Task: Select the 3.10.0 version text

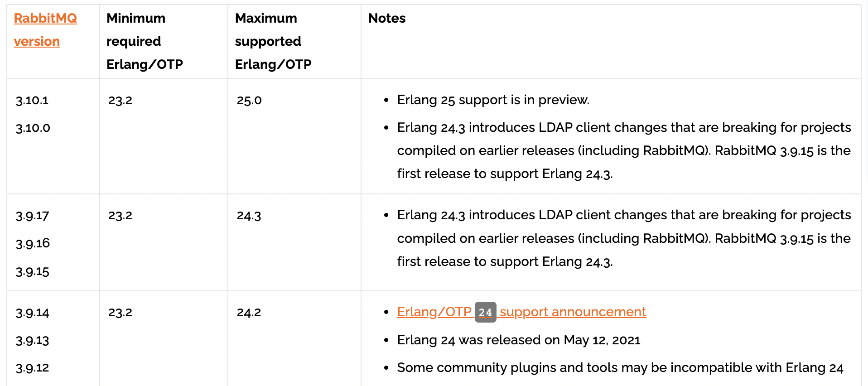Action: (x=33, y=128)
